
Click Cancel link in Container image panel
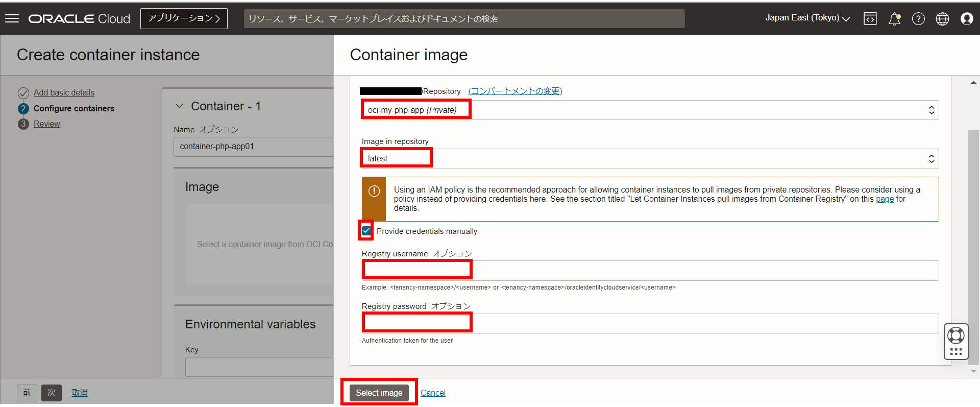[x=433, y=393]
